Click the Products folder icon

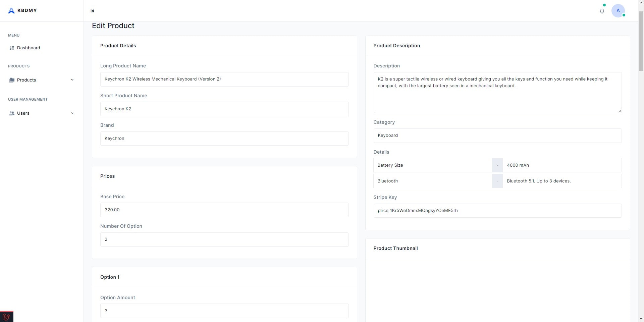[12, 80]
